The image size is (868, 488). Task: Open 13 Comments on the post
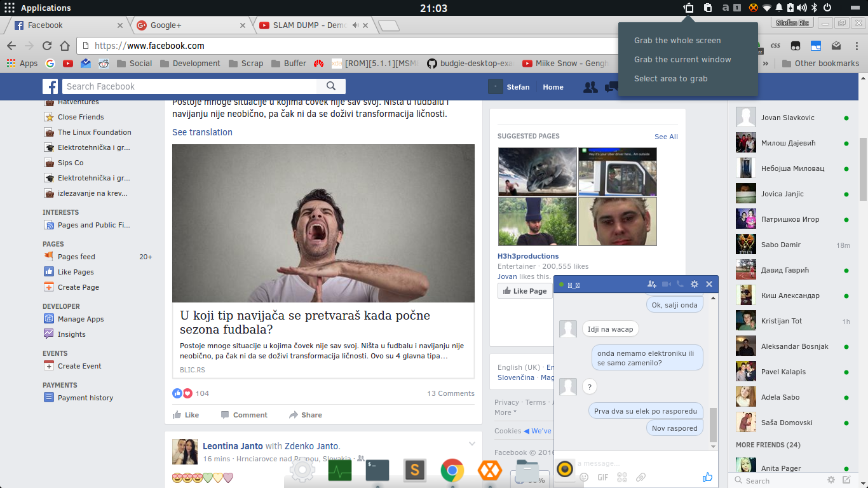click(x=451, y=393)
